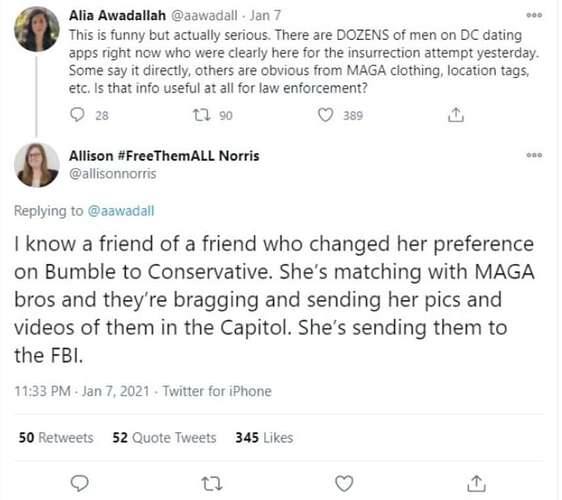Like Alia Awadallah's tweet with heart
This screenshot has height=500, width=562.
coord(325,115)
